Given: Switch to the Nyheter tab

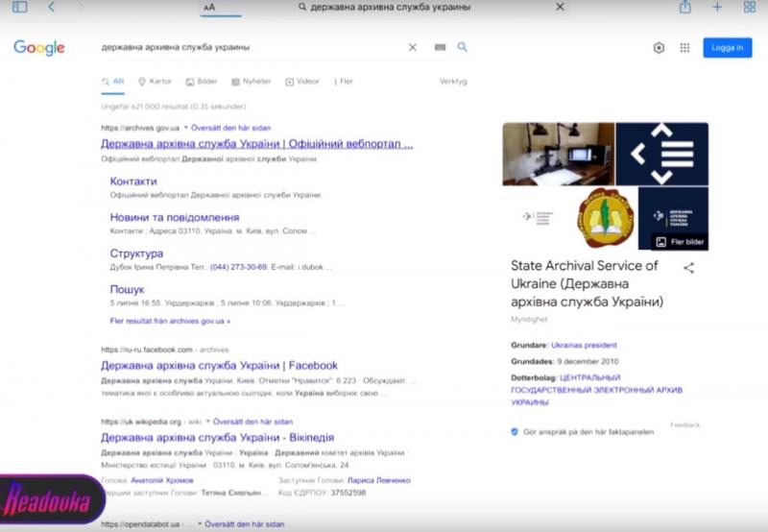Looking at the screenshot, I should coord(251,82).
